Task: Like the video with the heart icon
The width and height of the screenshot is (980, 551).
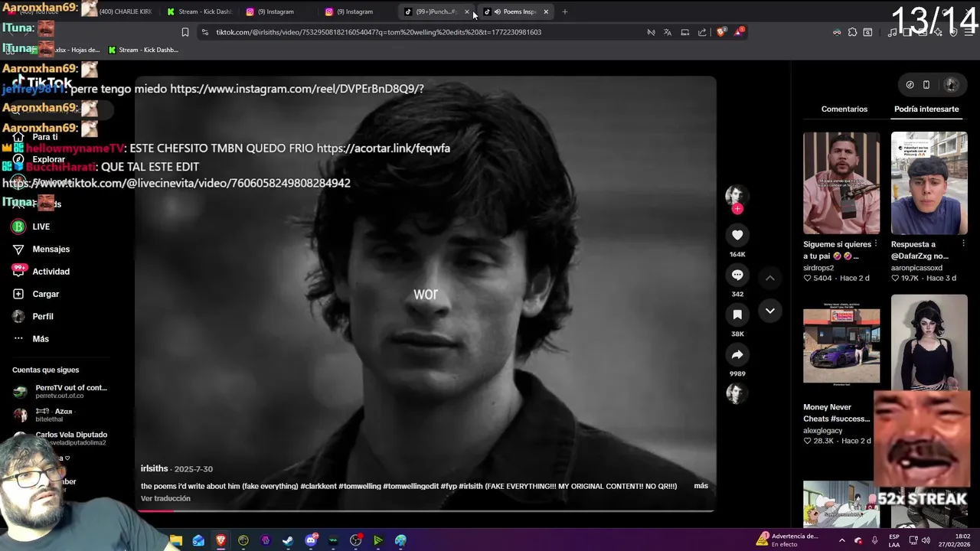Action: [x=737, y=236]
